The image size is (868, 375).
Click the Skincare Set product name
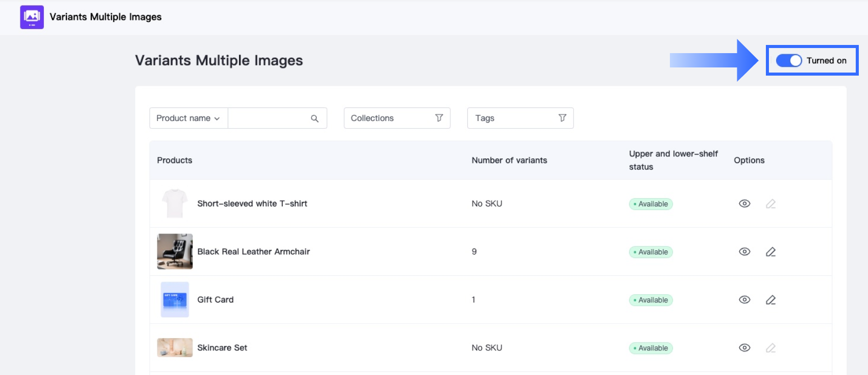[x=222, y=348]
